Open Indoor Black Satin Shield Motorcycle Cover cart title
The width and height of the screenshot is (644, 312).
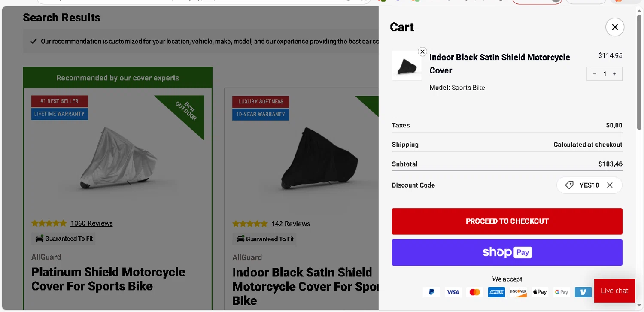[x=500, y=64]
